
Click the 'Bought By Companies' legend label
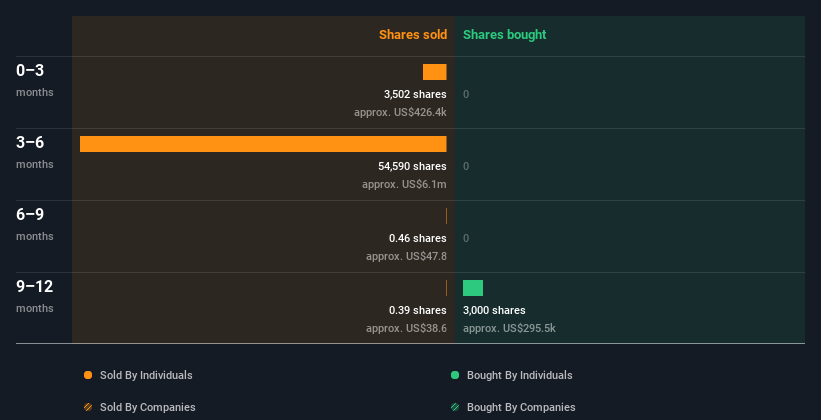tap(521, 407)
